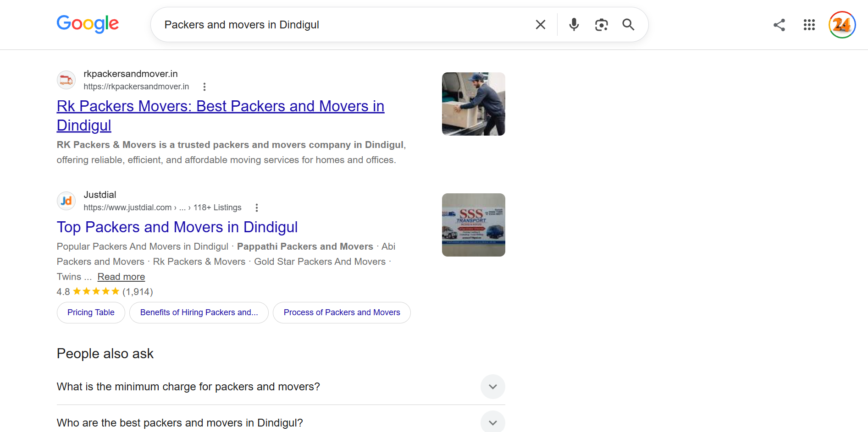This screenshot has width=868, height=432.
Task: Open the Pricing Table chip
Action: tap(91, 312)
